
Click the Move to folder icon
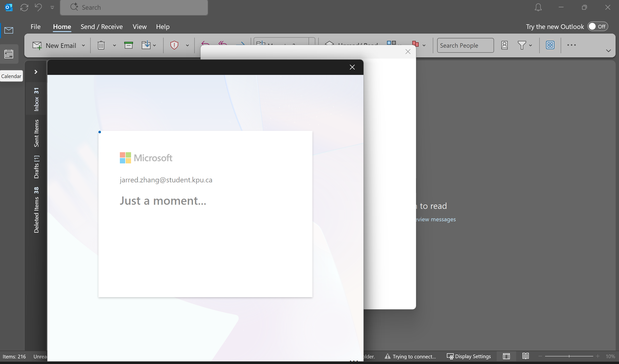point(146,45)
